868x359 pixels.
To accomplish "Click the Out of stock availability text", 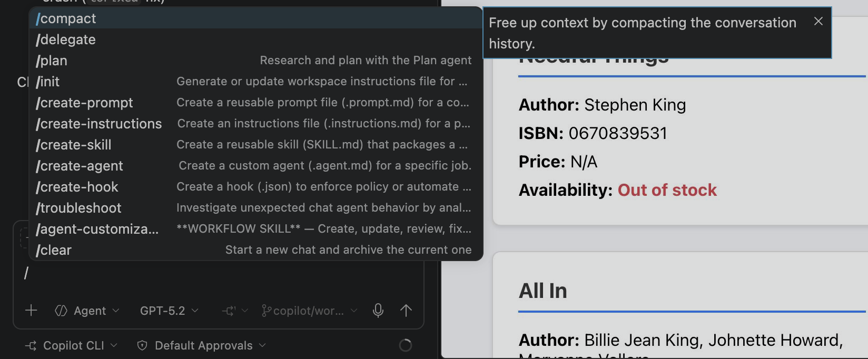I will tap(667, 190).
